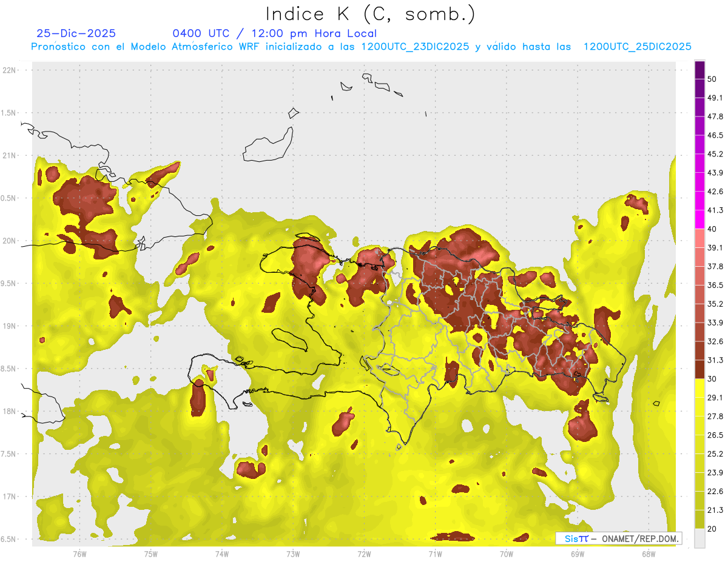Screen dimensions: 728x562
Task: Click the "74W" longitude label
Action: [x=221, y=554]
